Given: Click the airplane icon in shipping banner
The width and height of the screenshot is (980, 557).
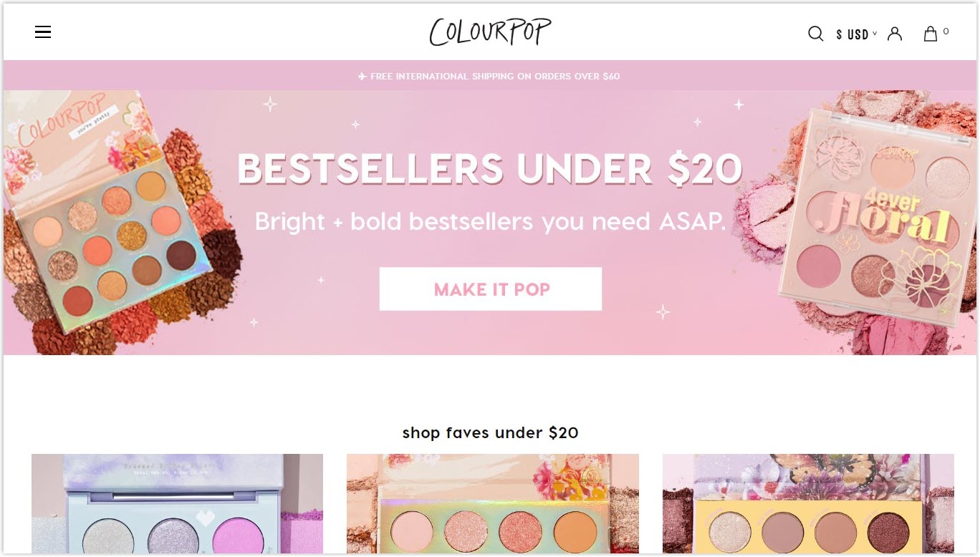Looking at the screenshot, I should [362, 76].
